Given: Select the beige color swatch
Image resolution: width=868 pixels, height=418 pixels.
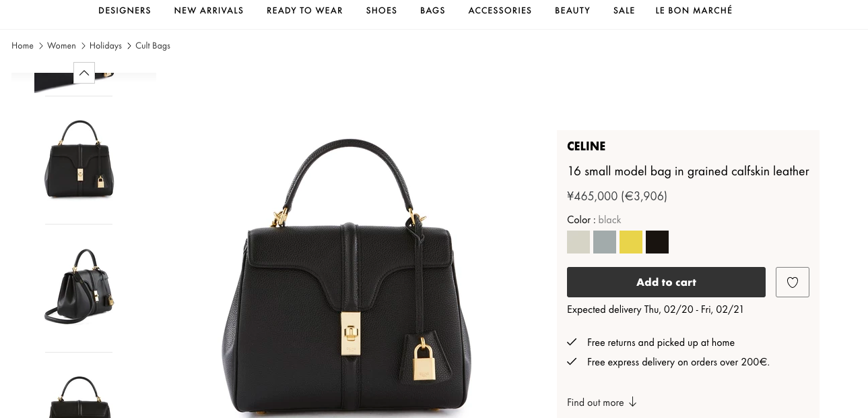Looking at the screenshot, I should point(578,242).
